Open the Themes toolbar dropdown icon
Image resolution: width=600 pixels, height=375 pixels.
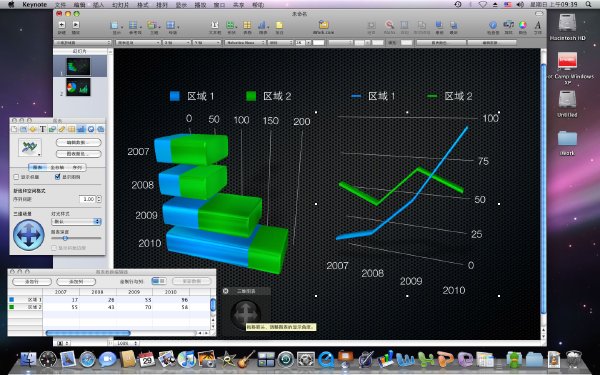coord(153,25)
